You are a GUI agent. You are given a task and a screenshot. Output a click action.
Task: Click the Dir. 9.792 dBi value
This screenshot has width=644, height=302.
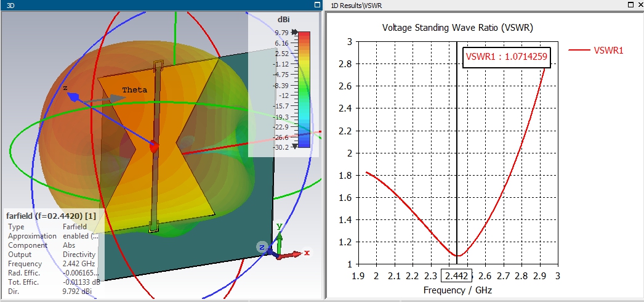click(x=77, y=292)
